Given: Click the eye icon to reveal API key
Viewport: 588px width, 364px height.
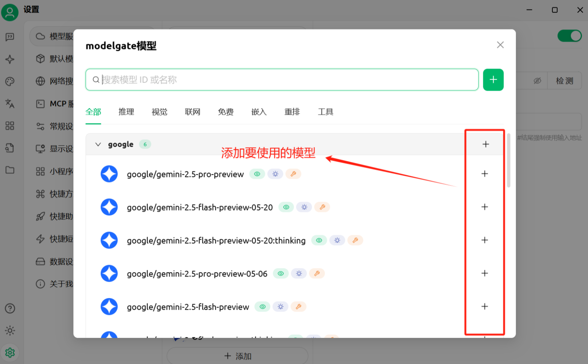Looking at the screenshot, I should [537, 81].
